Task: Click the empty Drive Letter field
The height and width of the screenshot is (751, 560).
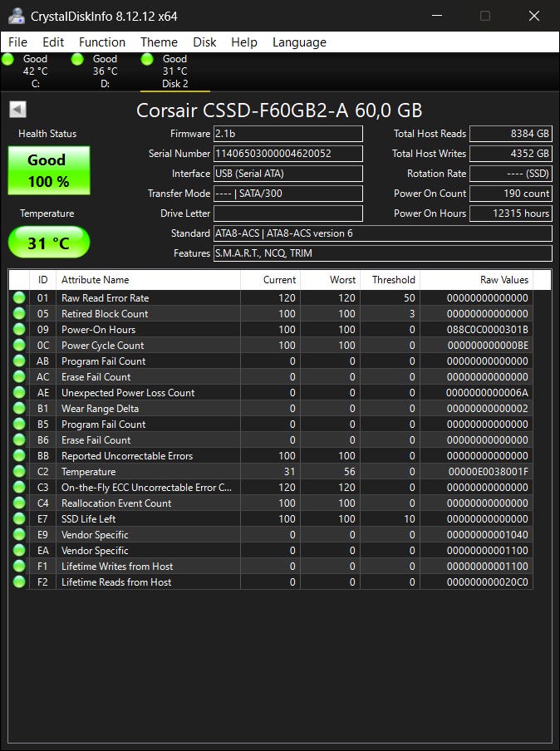Action: [x=288, y=214]
